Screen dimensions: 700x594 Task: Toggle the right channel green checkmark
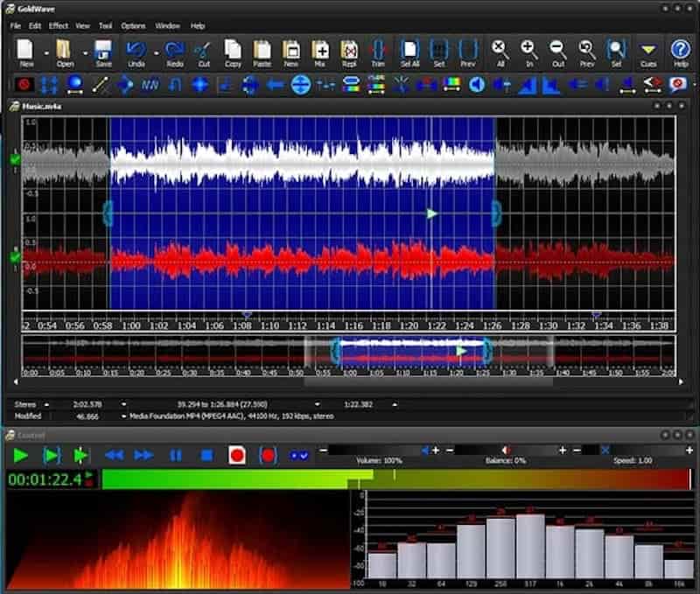15,257
